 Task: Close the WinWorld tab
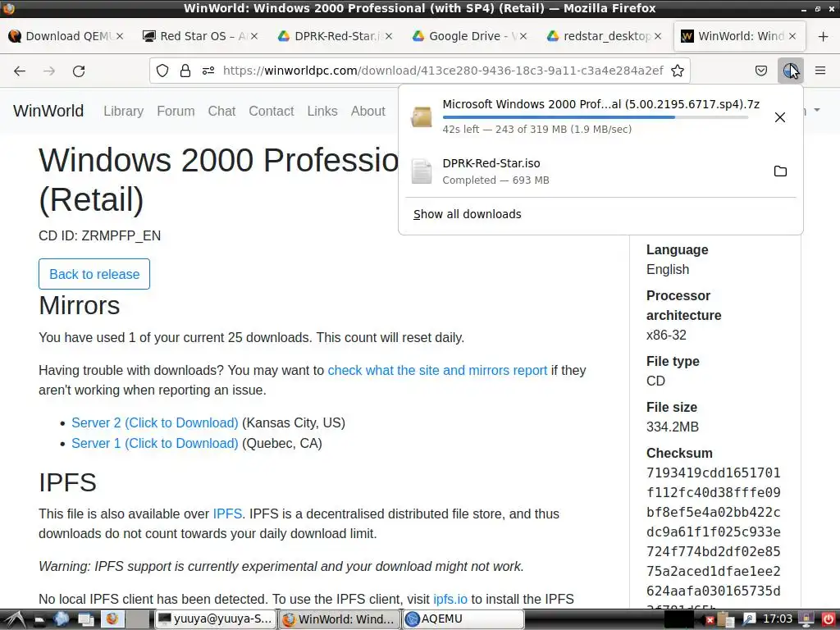[x=792, y=36]
